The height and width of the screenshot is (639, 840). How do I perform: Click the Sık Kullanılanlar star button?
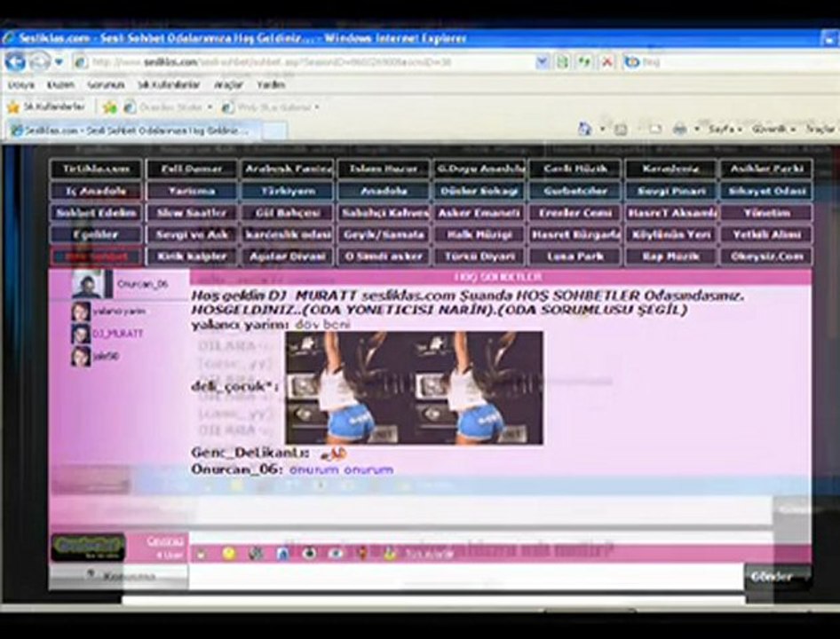pyautogui.click(x=46, y=107)
